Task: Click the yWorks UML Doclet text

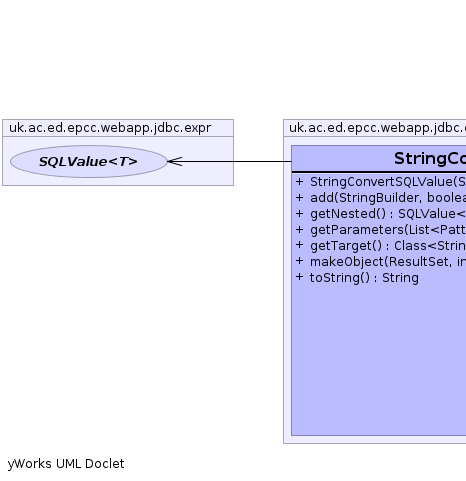Action: [66, 464]
